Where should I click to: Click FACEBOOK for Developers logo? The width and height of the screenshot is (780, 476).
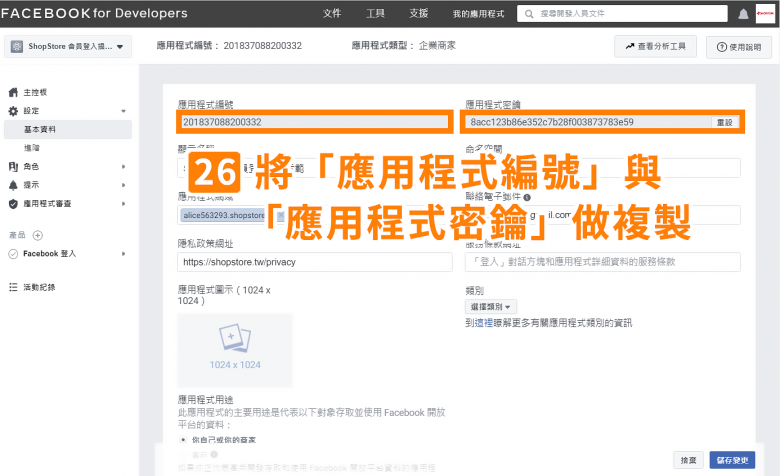tap(95, 13)
